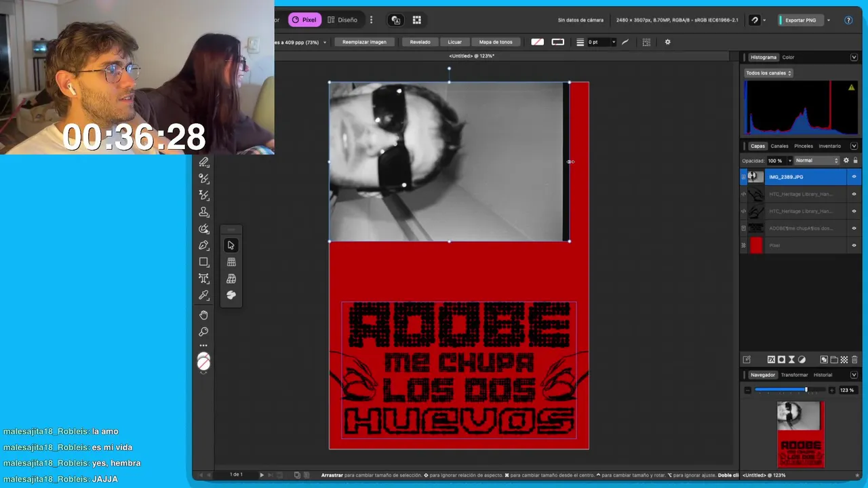Click the no-colour swatch at the toolbar bottom
The height and width of the screenshot is (488, 868).
(x=203, y=363)
